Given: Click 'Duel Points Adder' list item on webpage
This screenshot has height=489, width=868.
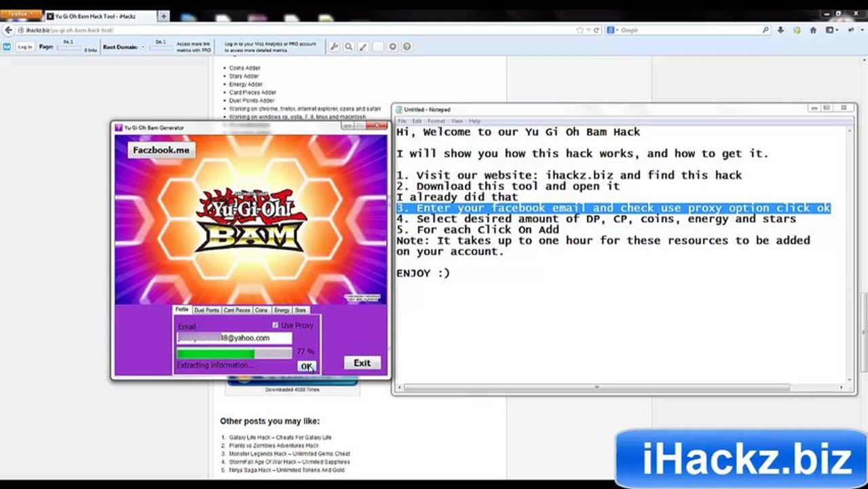Looking at the screenshot, I should (x=252, y=101).
